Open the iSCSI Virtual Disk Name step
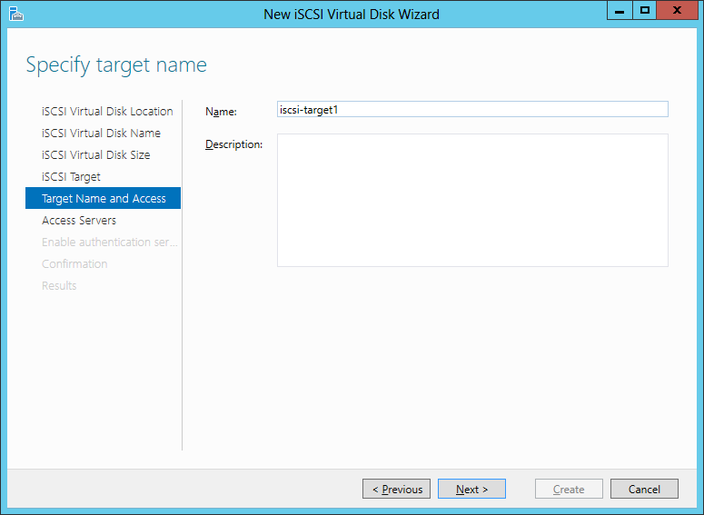The image size is (704, 515). (101, 133)
